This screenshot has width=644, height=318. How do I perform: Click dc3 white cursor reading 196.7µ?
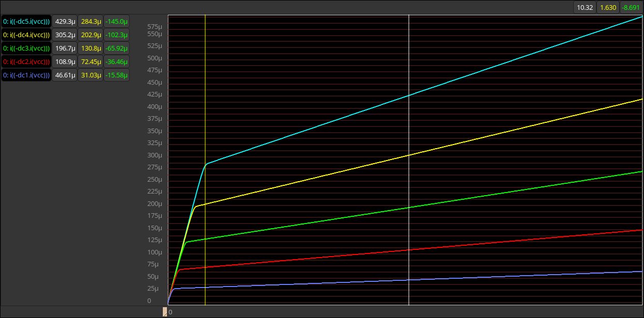[x=65, y=49]
